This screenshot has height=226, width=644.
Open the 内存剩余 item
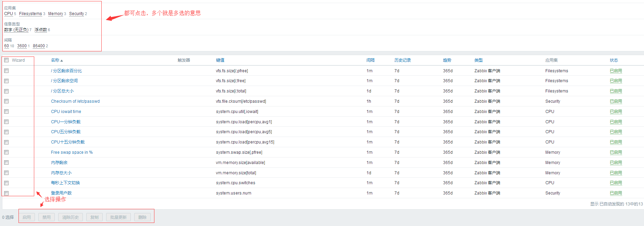[59, 163]
